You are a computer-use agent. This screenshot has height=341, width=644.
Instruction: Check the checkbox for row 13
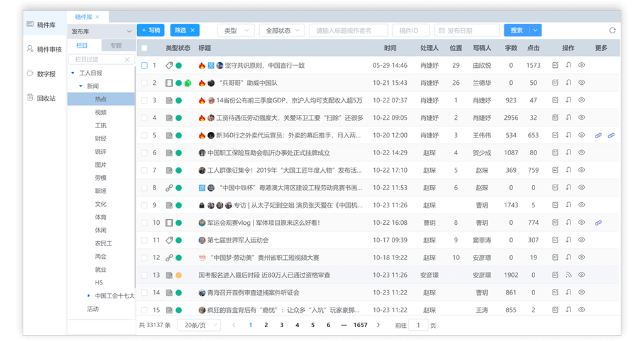point(144,275)
